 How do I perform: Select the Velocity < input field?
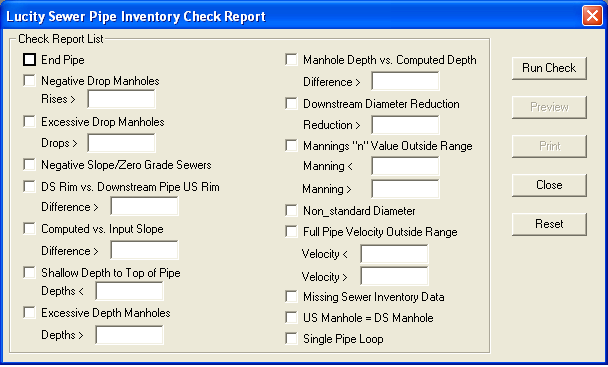pyautogui.click(x=394, y=254)
